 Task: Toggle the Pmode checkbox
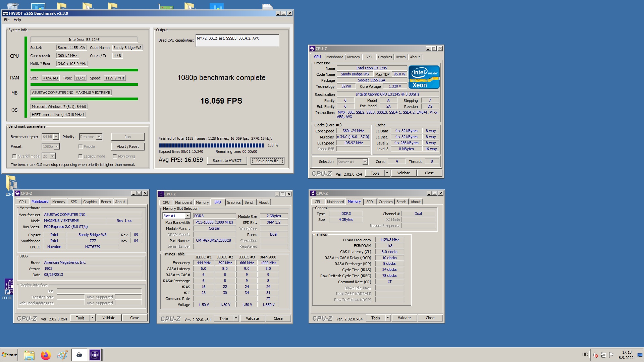click(80, 146)
